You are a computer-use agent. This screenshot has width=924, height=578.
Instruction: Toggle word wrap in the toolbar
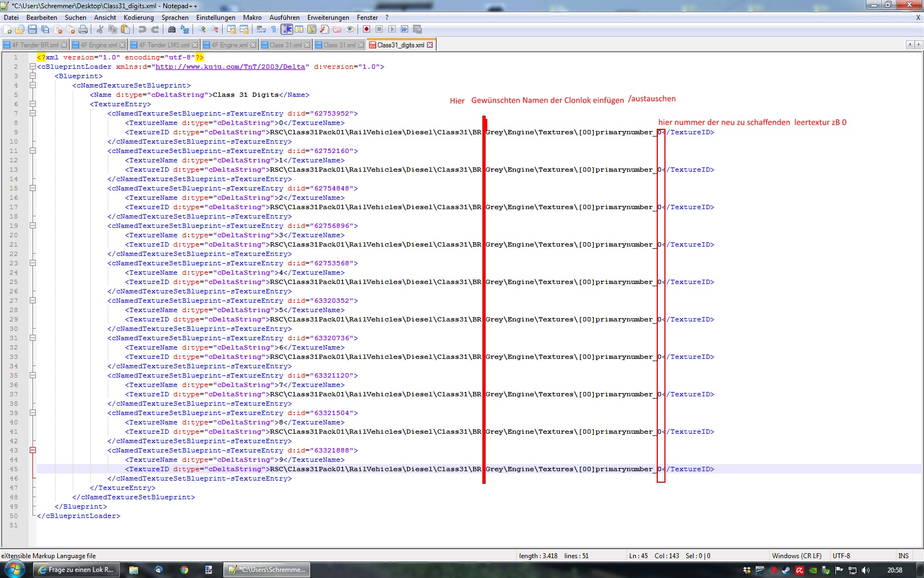click(261, 29)
